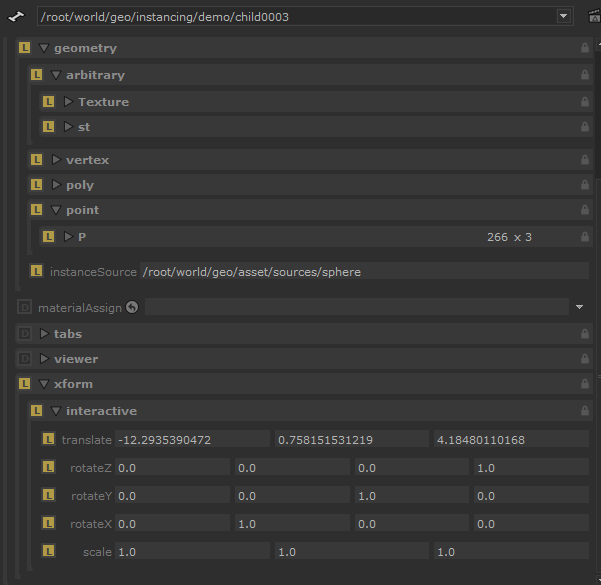Click the L badge next to interactive
The image size is (601, 585).
tap(36, 411)
